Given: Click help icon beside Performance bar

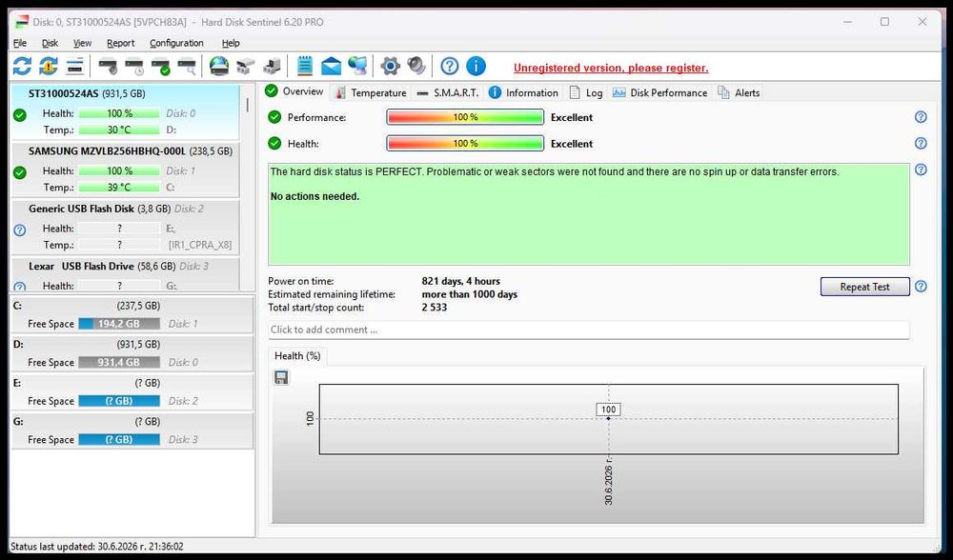Looking at the screenshot, I should tap(921, 117).
